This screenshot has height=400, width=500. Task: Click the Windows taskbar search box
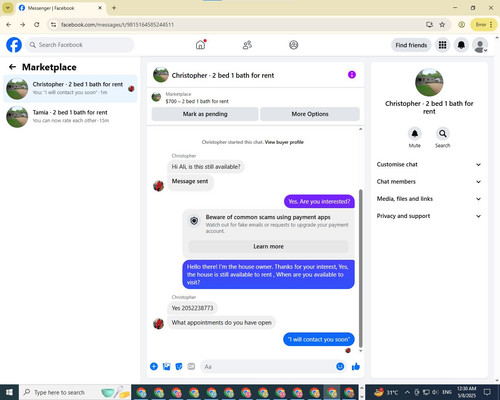pos(75,392)
